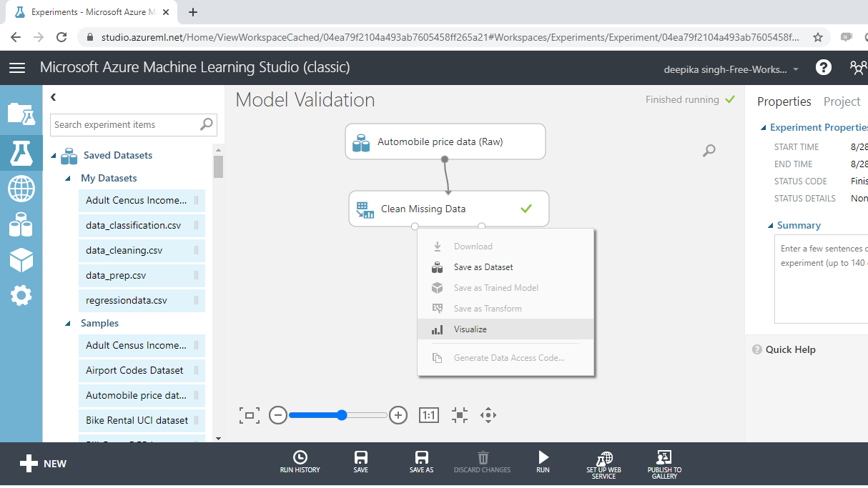This screenshot has height=488, width=868.
Task: Click the help question mark icon
Action: coord(824,68)
